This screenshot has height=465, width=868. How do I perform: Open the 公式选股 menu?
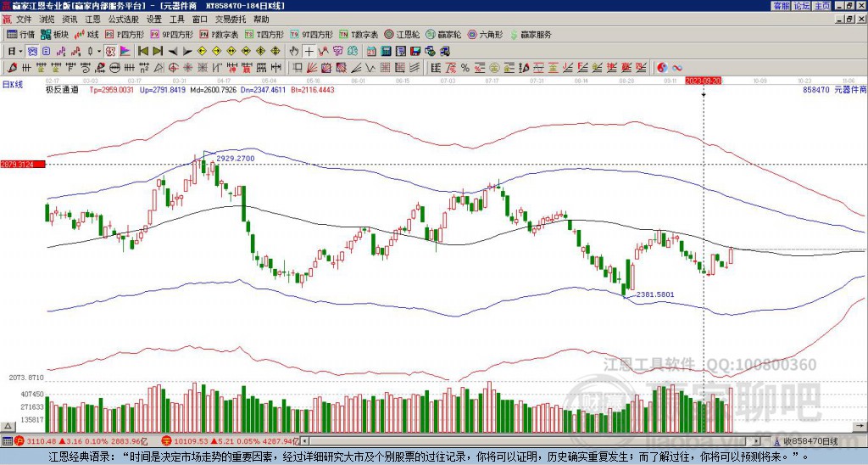pyautogui.click(x=124, y=20)
